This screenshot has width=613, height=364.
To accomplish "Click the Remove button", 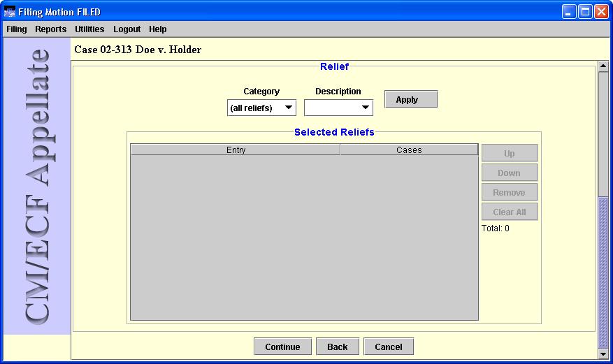I will (510, 192).
